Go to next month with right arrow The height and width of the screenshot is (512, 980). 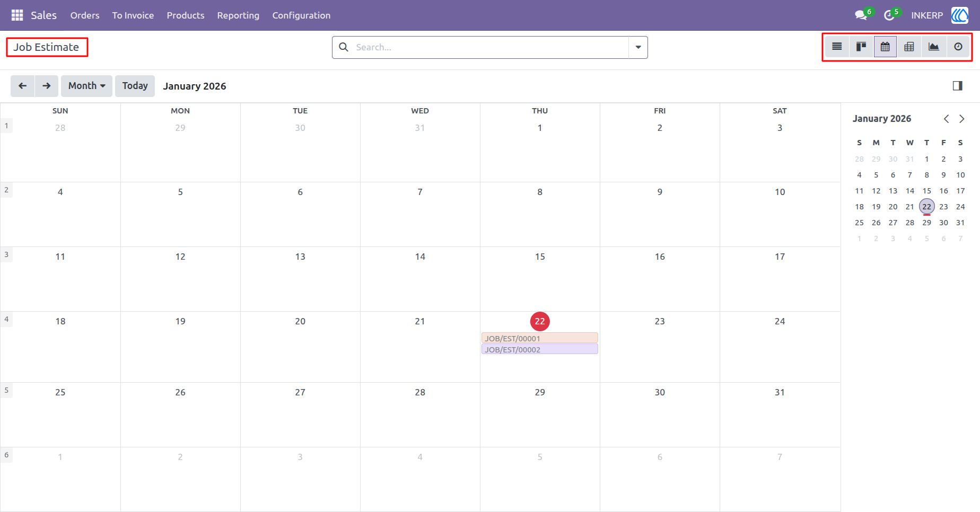click(x=47, y=86)
